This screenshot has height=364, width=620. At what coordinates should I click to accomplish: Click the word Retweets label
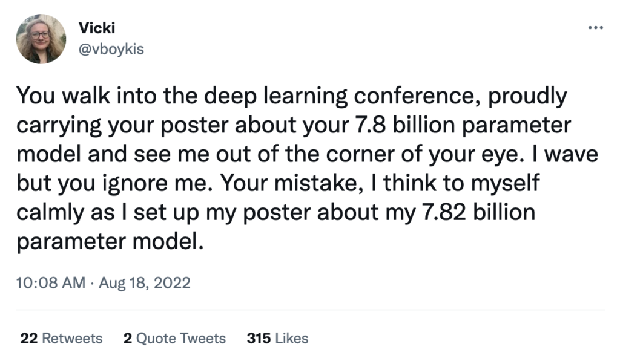72,339
